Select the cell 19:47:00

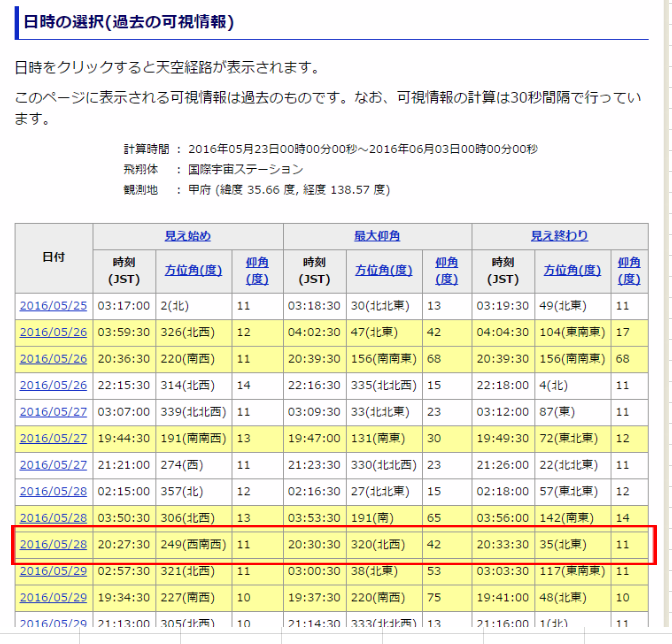tap(315, 438)
